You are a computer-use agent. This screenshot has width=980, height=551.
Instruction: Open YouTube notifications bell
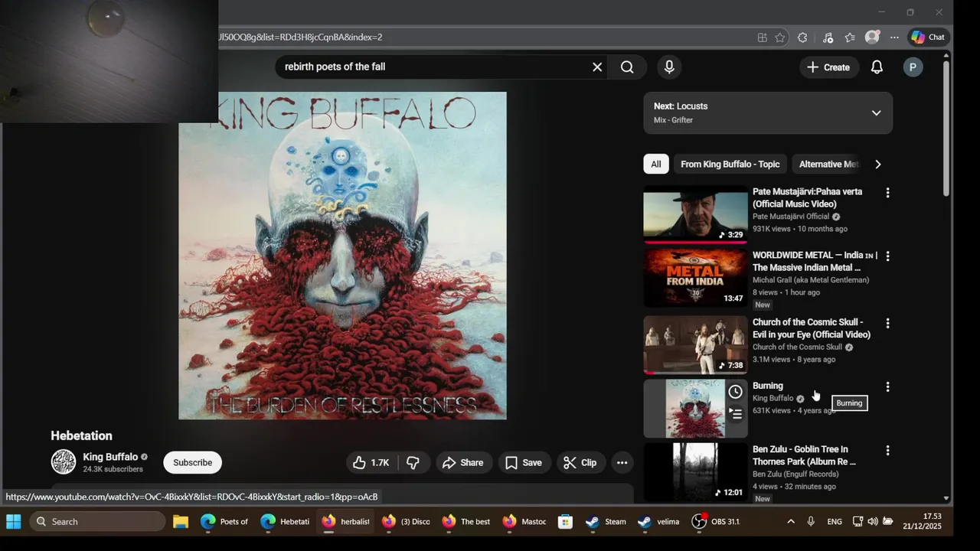pos(877,67)
